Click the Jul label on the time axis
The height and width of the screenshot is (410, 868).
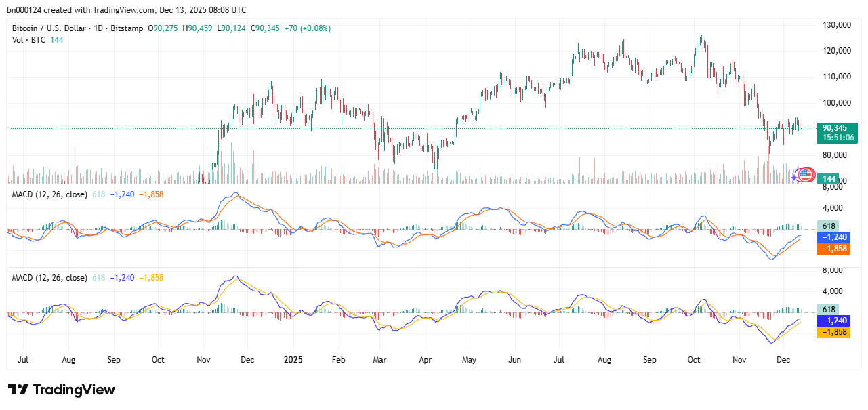[23, 361]
